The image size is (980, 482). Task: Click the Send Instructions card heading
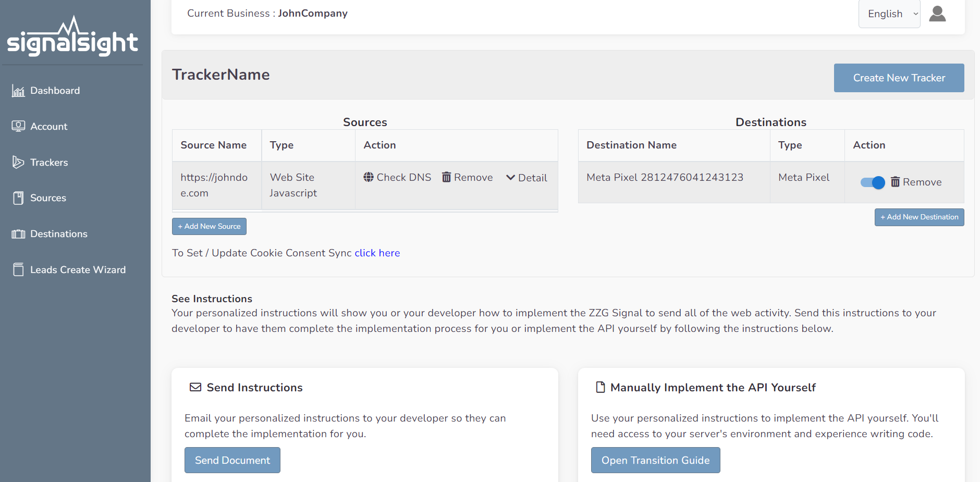(x=255, y=388)
